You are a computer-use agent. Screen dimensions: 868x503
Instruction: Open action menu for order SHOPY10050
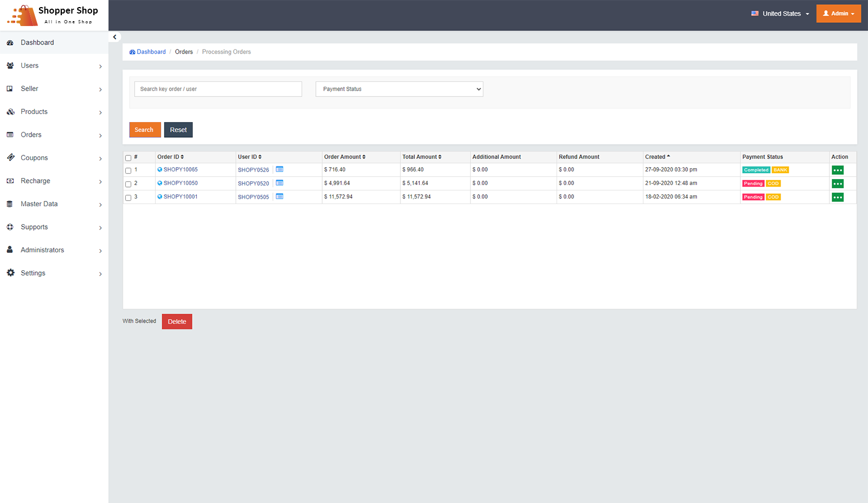[838, 183]
